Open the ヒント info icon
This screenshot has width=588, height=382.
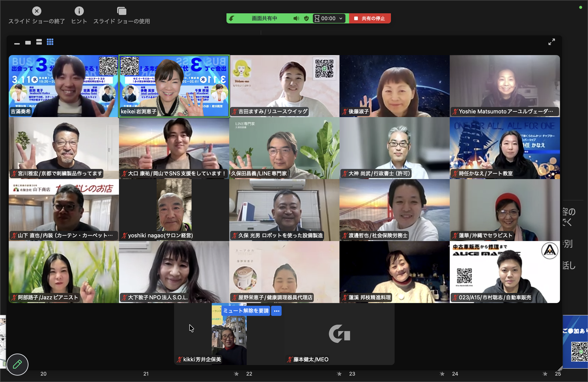tap(79, 11)
